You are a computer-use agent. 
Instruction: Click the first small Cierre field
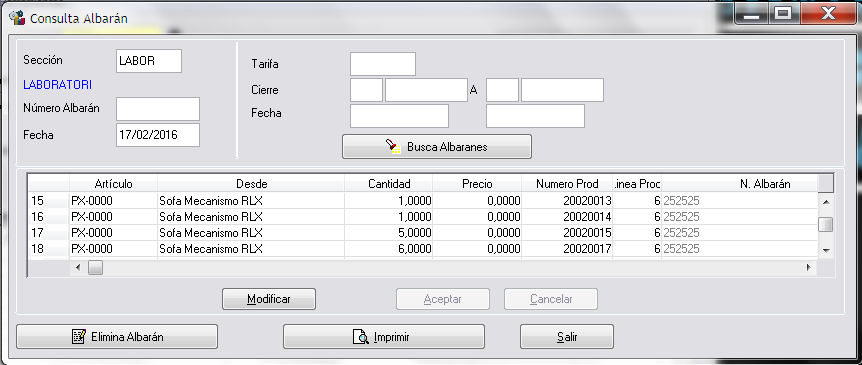[x=366, y=90]
